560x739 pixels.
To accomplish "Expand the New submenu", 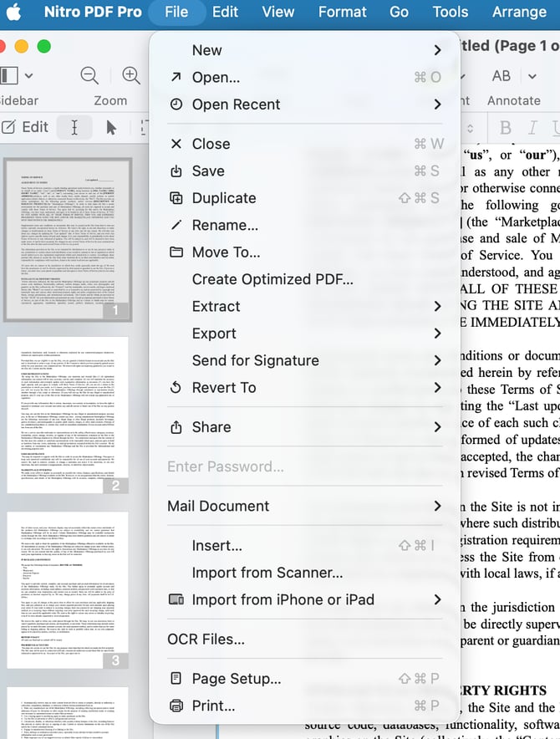I will click(304, 50).
